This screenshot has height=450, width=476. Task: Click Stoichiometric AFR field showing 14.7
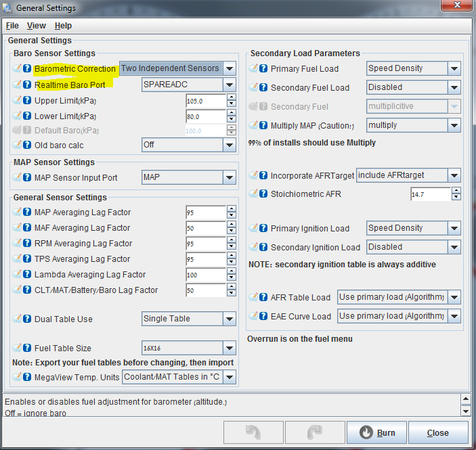click(x=431, y=194)
